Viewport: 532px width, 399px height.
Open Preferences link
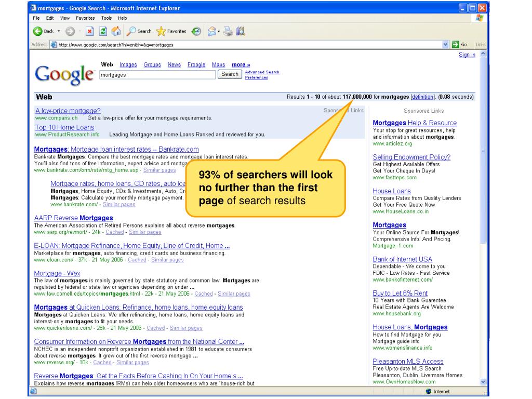pyautogui.click(x=256, y=77)
